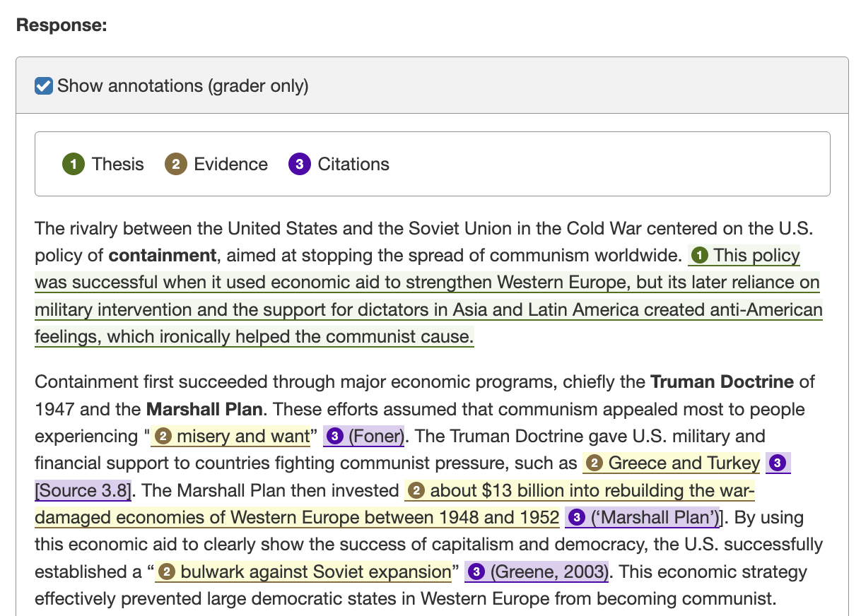Click the citation badge before "(Foner)"
The height and width of the screenshot is (616, 861).
[336, 437]
